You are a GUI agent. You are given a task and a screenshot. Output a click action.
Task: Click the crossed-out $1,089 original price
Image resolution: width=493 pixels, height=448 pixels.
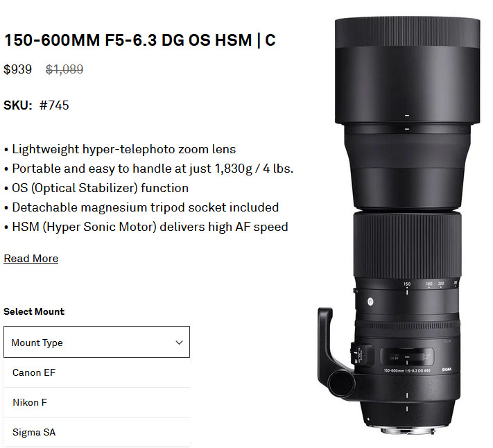64,69
